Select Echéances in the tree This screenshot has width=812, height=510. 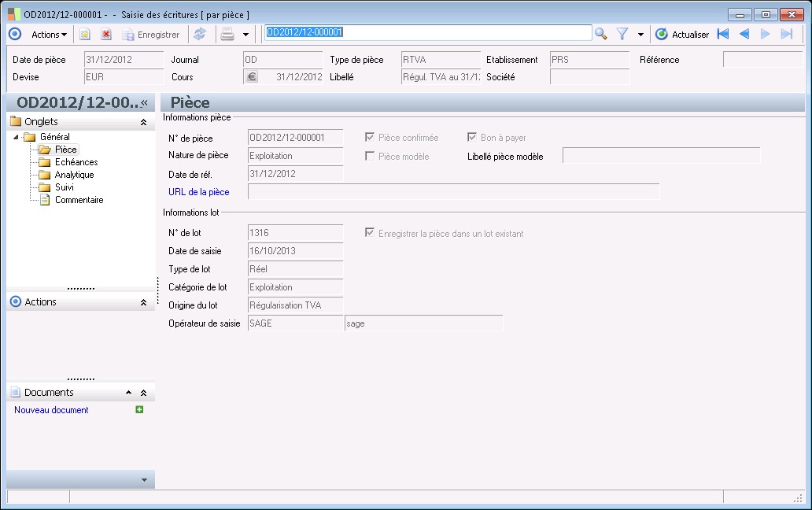(76, 162)
